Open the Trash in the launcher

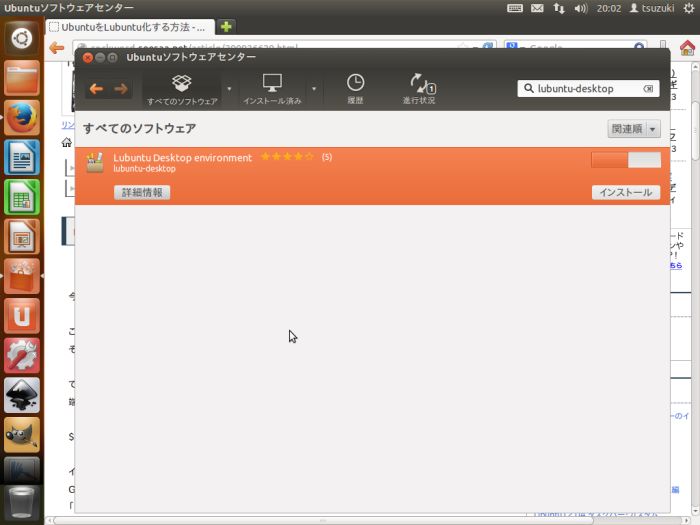[x=22, y=500]
